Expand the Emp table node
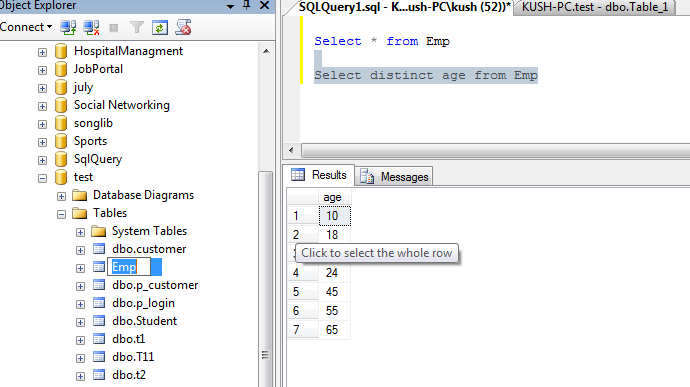This screenshot has height=387, width=690. [x=80, y=269]
